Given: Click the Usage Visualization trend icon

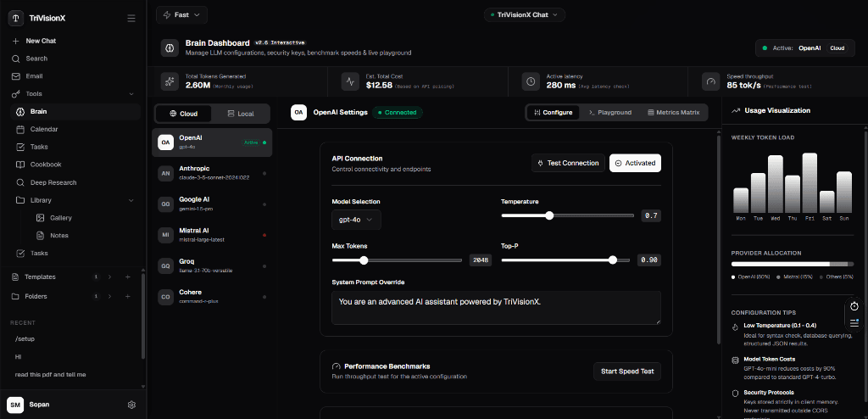Looking at the screenshot, I should pos(736,110).
